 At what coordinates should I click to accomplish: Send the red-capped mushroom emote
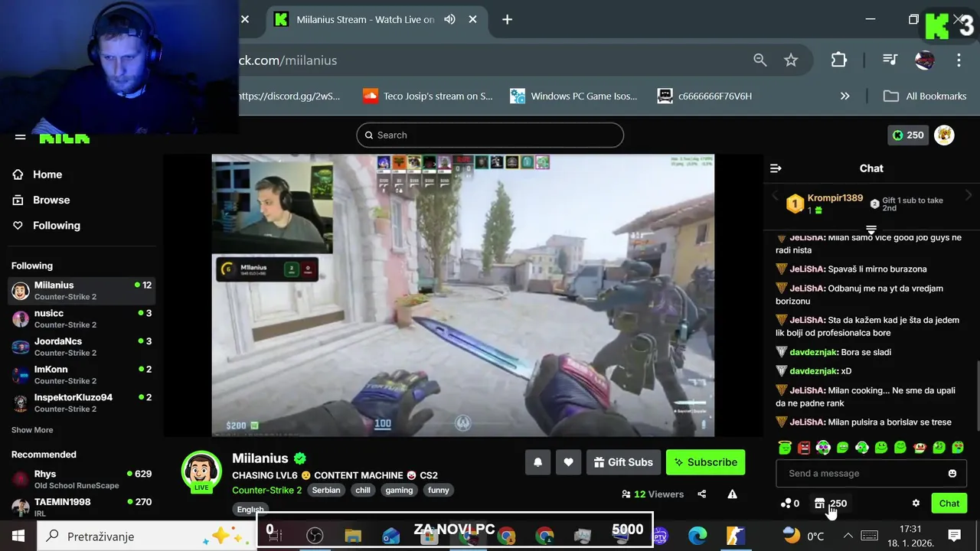pyautogui.click(x=920, y=448)
